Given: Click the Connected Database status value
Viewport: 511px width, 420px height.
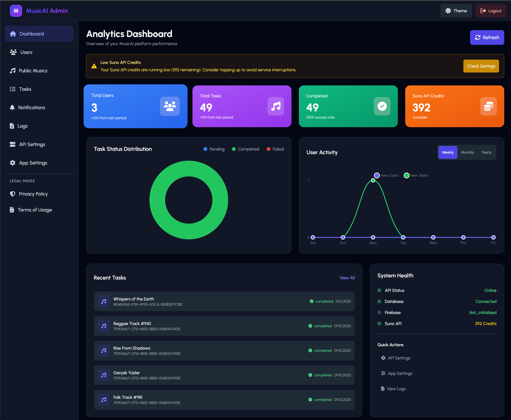Looking at the screenshot, I should 486,301.
